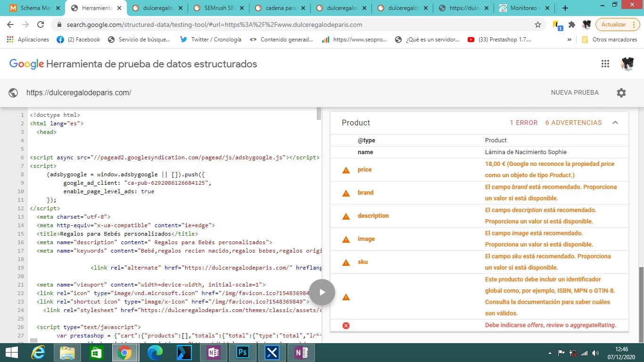Click the Actualizar Chrome update button
The width and height of the screenshot is (644, 362).
[613, 25]
